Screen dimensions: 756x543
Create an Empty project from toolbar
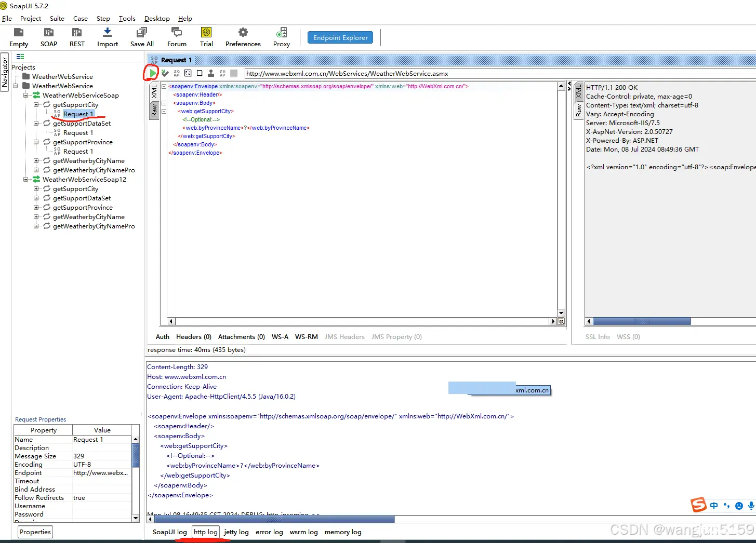[x=19, y=37]
